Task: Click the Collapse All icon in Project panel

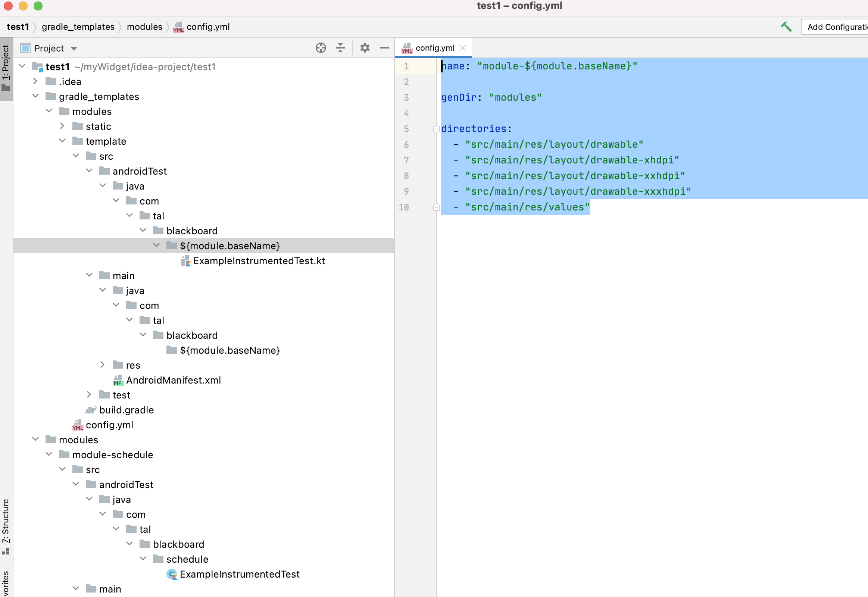Action: (x=340, y=48)
